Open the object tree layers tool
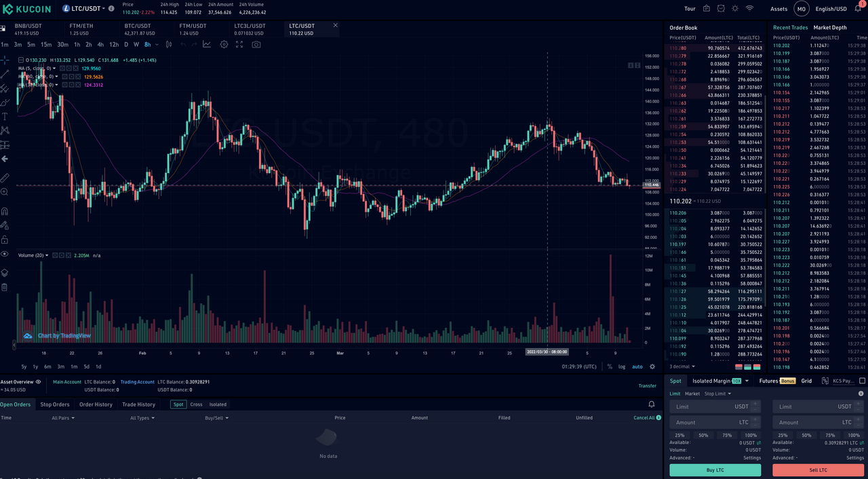The width and height of the screenshot is (868, 479). [5, 272]
